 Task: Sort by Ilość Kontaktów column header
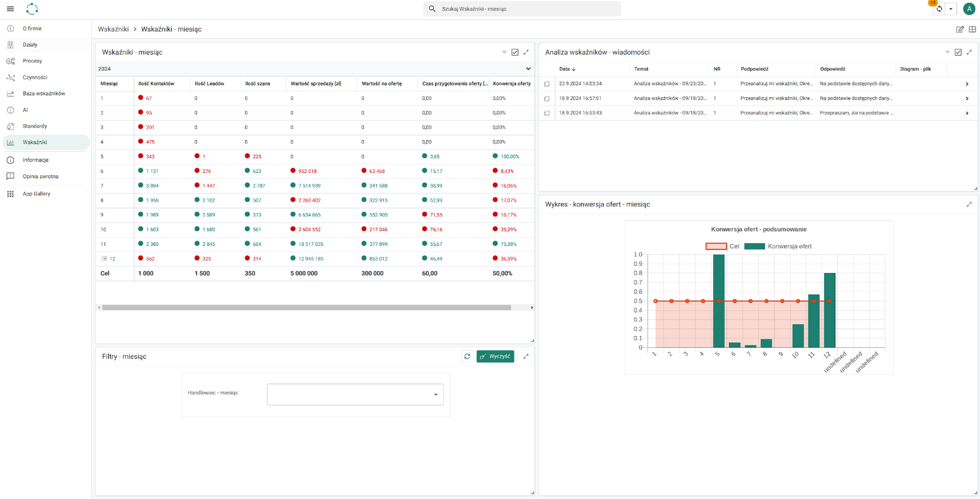pyautogui.click(x=156, y=84)
